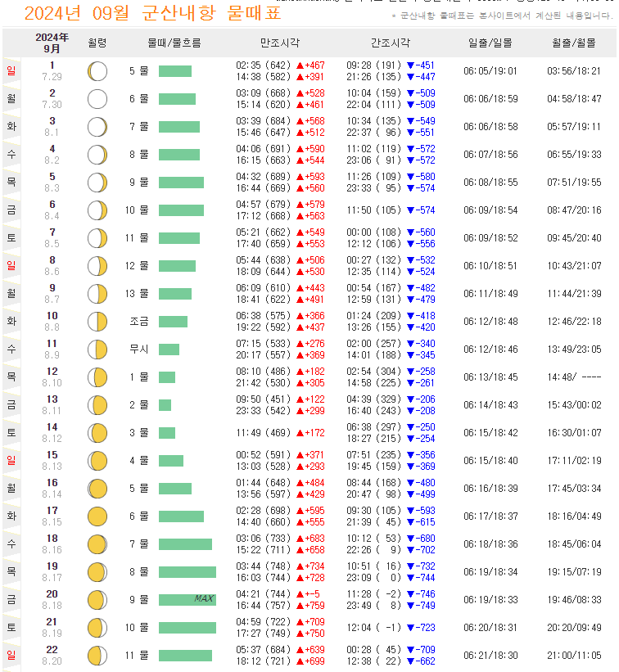Click moonrise/moonset '18:16/04:49' on September 17

[574, 516]
